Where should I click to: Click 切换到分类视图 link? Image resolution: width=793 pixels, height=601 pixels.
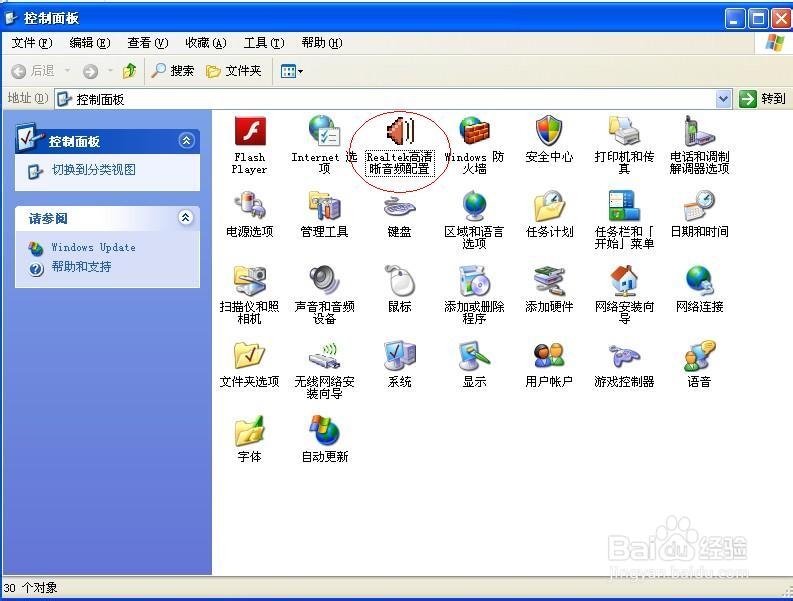[x=94, y=170]
